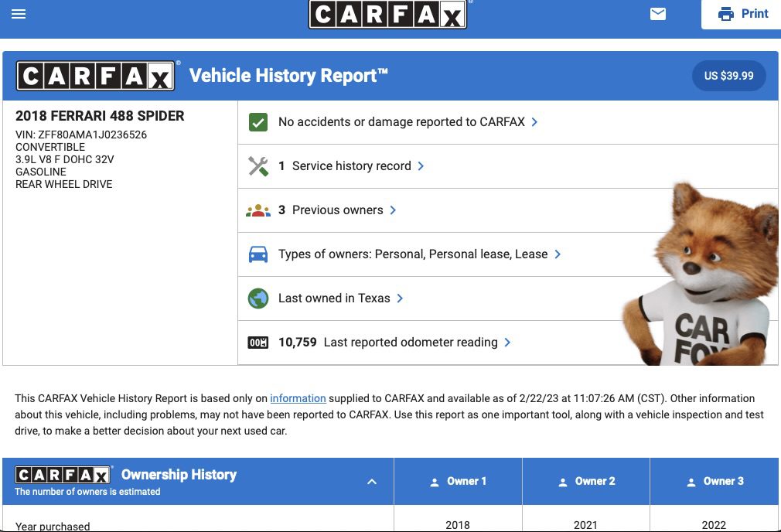The height and width of the screenshot is (532, 781).
Task: Click the 2018 FERRARI 488 SPIDER title
Action: coord(100,115)
